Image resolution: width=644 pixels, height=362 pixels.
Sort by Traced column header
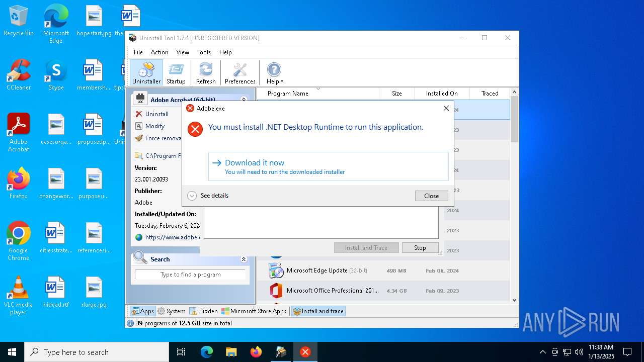(490, 94)
